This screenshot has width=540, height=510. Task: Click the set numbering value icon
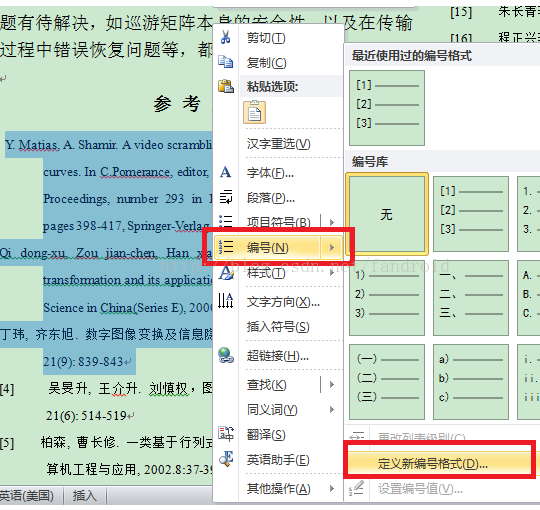click(x=357, y=488)
